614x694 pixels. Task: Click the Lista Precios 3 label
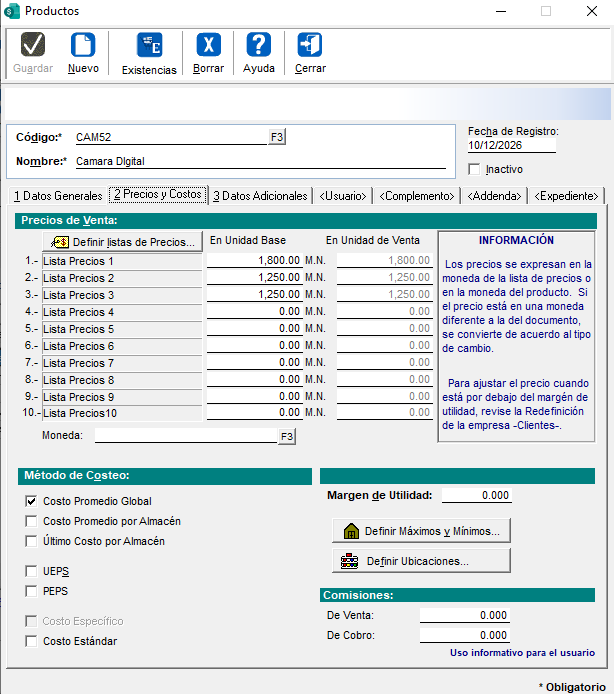122,295
